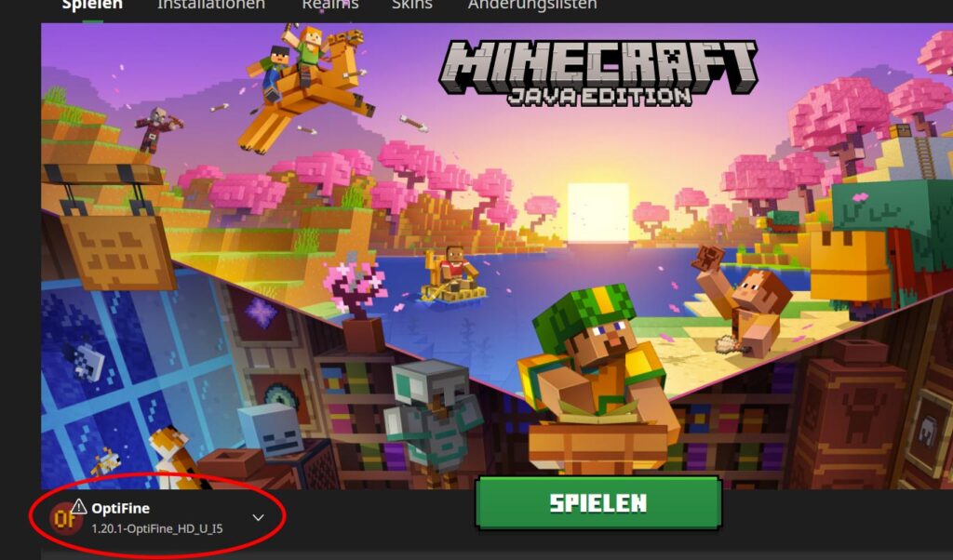Screen dimensions: 953x560
Task: Click the character rowing the raft
Action: pos(453,274)
